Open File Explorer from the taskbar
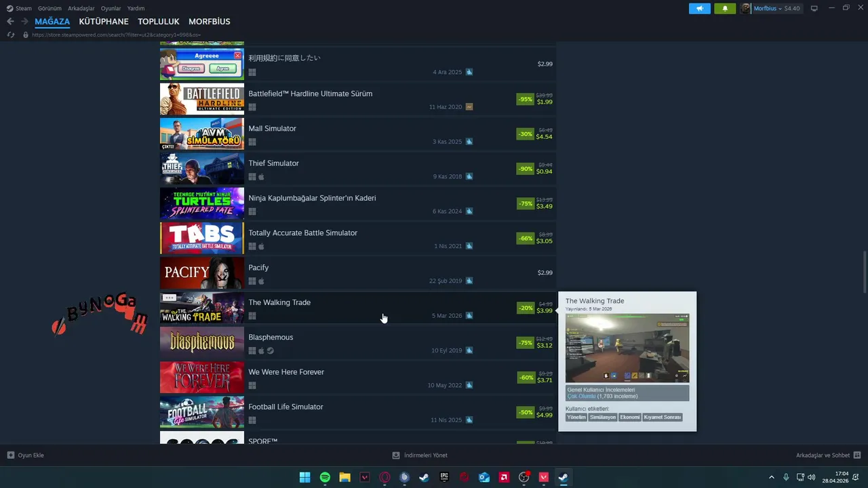Screen dimensions: 868x488 344,477
